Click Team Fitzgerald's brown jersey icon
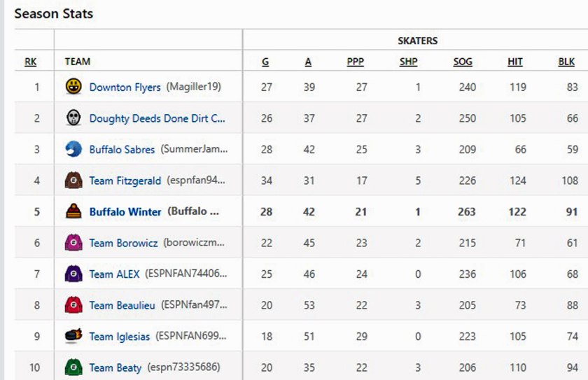The image size is (588, 380). coord(73,181)
